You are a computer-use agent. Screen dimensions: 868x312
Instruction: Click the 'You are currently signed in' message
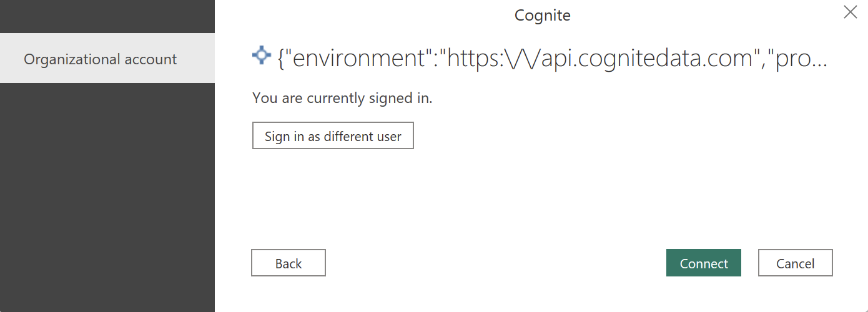(342, 98)
